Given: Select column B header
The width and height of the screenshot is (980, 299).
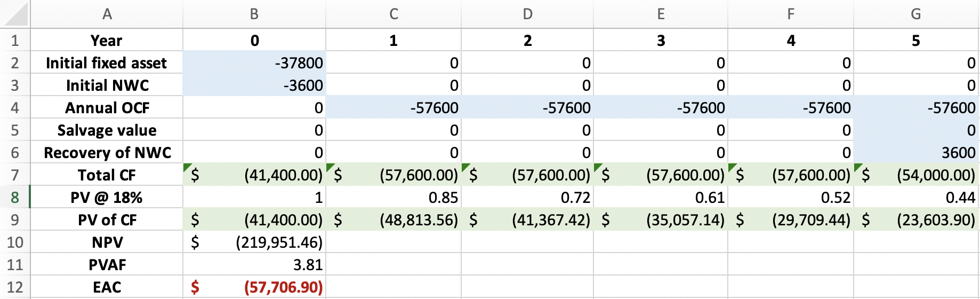Looking at the screenshot, I should coord(254,14).
